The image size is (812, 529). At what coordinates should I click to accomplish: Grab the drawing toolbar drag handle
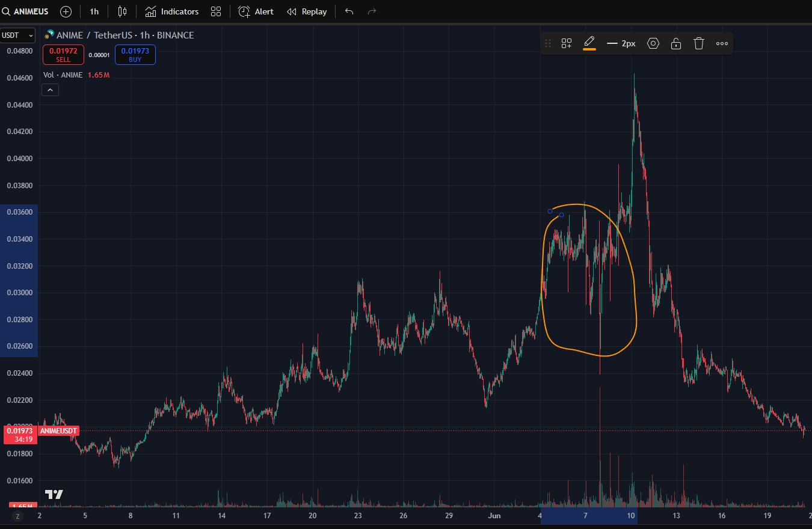[x=548, y=43]
